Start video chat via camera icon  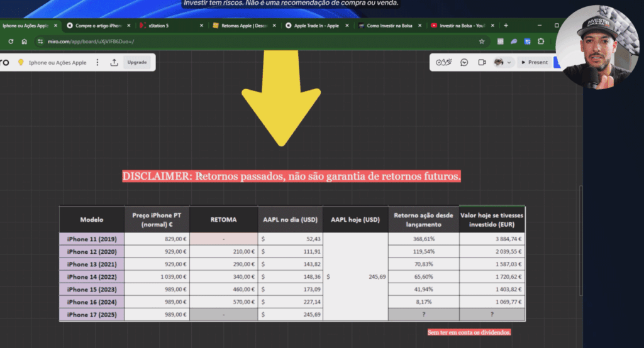[x=482, y=62]
